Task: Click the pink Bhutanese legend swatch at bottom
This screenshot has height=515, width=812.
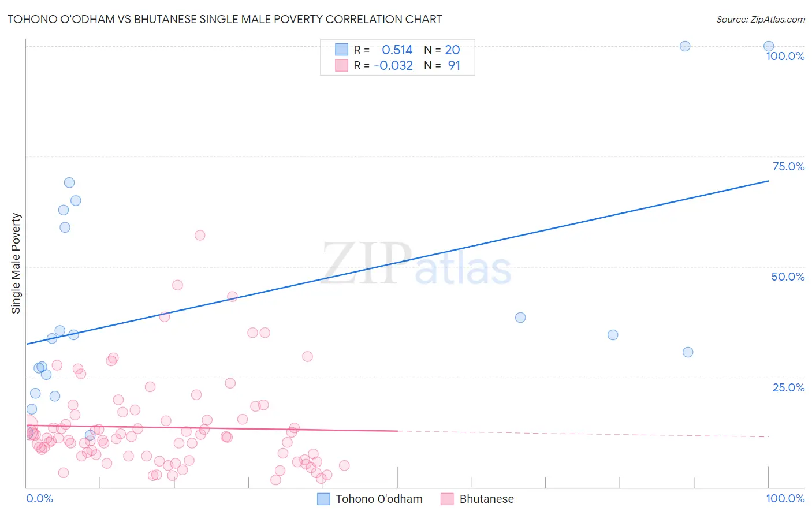Action: [x=447, y=499]
